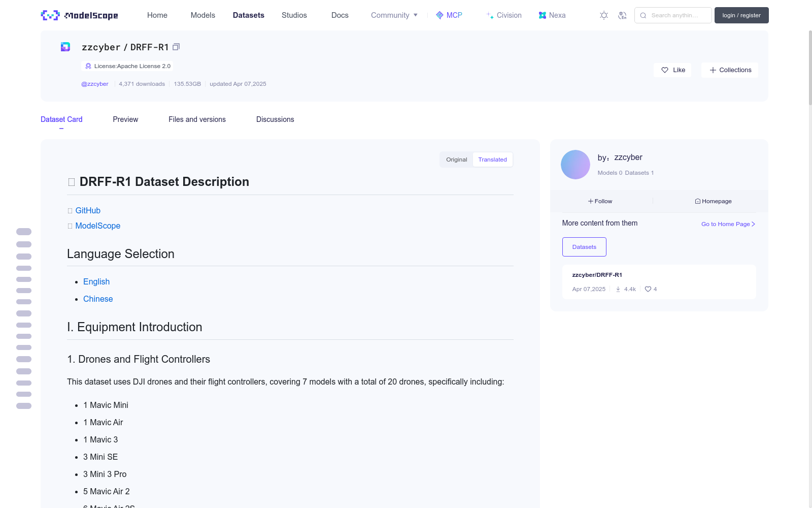Switch description to Original
The height and width of the screenshot is (508, 812).
click(457, 160)
